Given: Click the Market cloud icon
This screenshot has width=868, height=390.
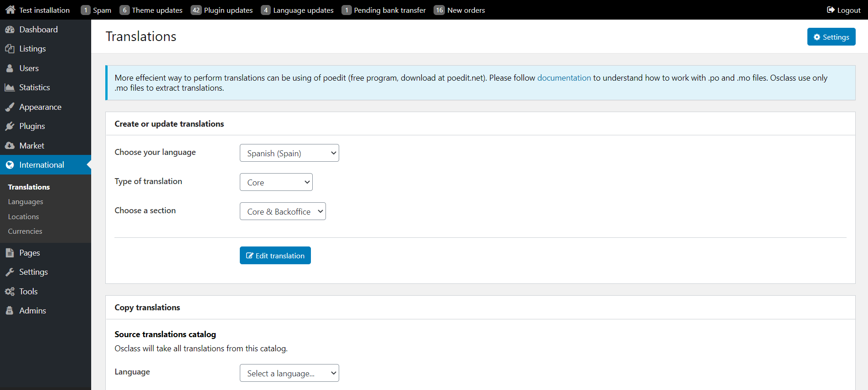Looking at the screenshot, I should pyautogui.click(x=10, y=146).
